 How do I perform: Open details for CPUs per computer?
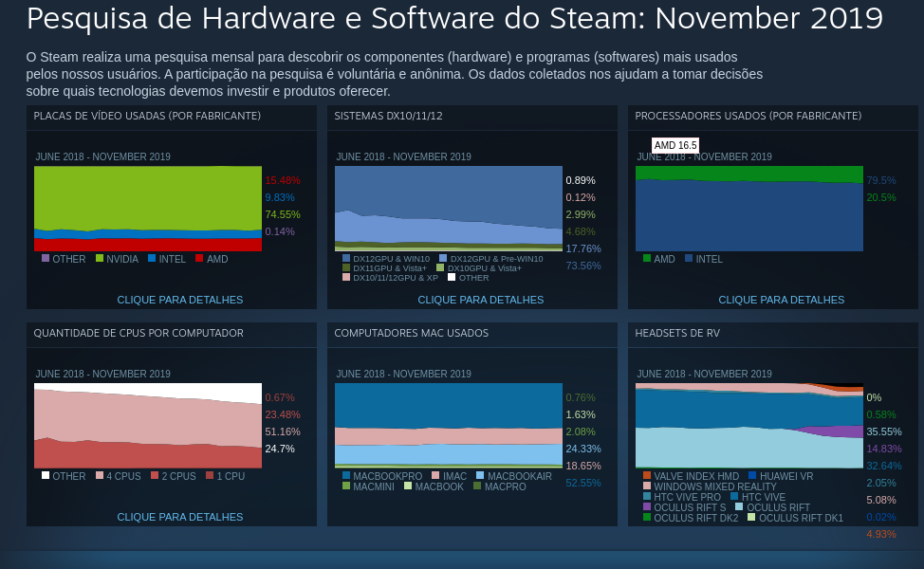point(179,517)
